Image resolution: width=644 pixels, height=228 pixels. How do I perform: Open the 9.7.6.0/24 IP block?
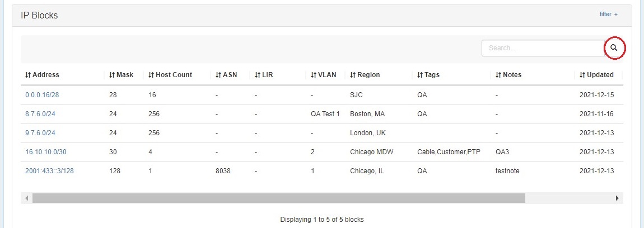[x=40, y=133]
